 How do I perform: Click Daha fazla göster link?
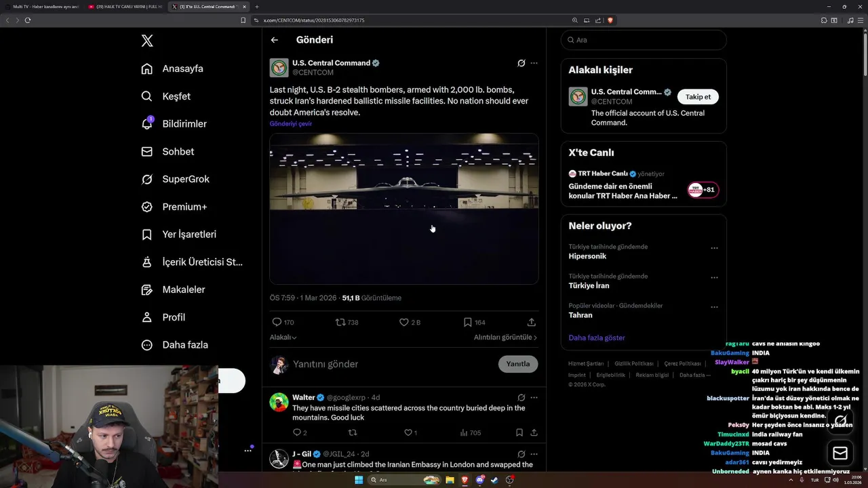point(597,338)
